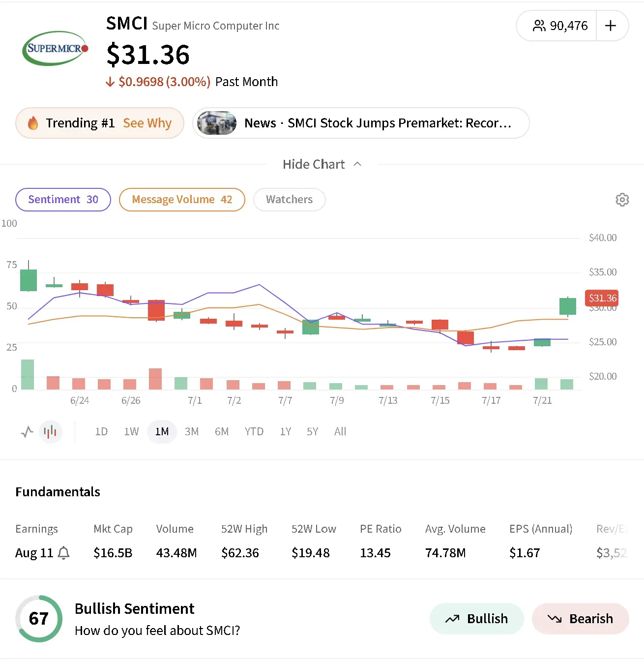Click the watchers count people icon

point(539,26)
